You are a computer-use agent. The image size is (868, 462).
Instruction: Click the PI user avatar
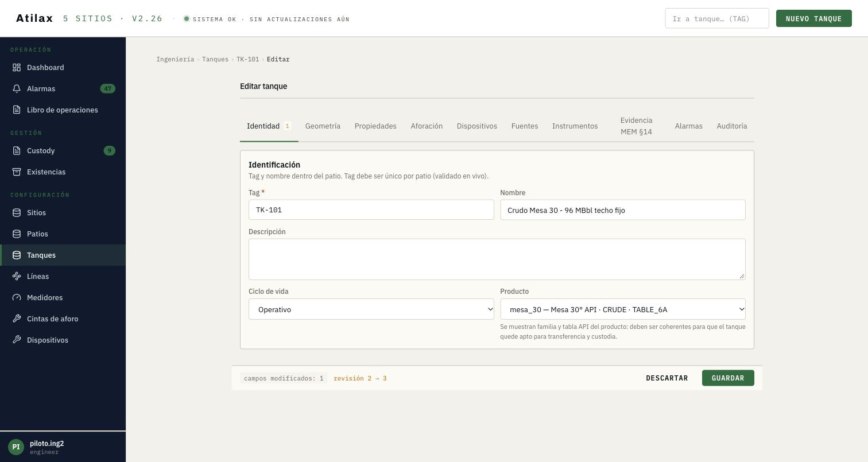[x=16, y=447]
